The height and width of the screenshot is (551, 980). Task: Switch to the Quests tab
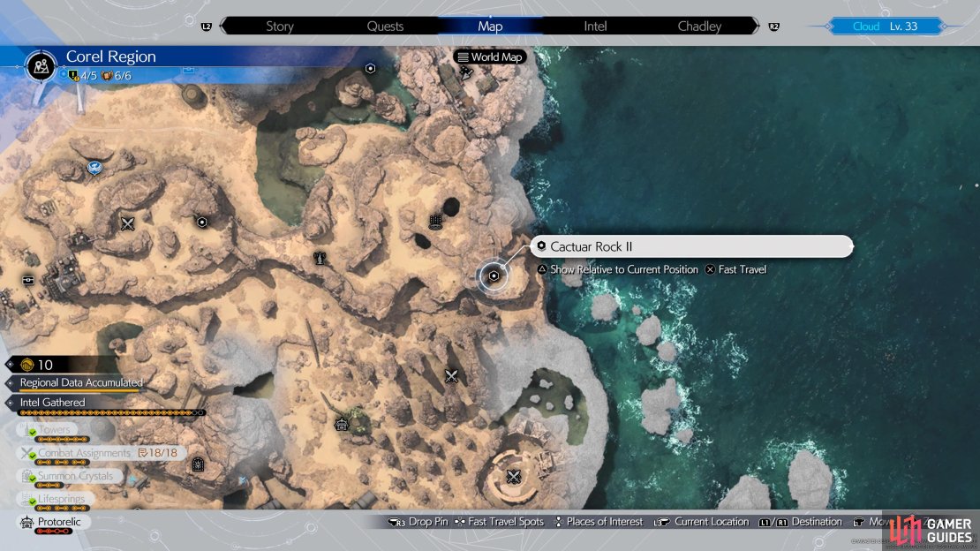(x=385, y=26)
